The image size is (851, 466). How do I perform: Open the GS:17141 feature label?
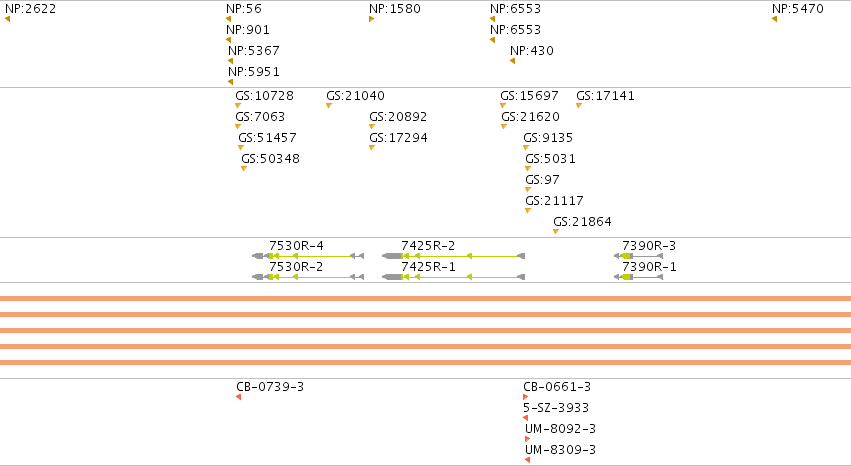click(x=605, y=96)
